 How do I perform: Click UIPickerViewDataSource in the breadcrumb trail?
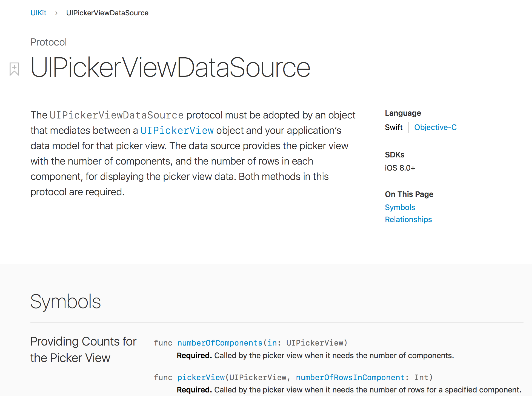[107, 13]
